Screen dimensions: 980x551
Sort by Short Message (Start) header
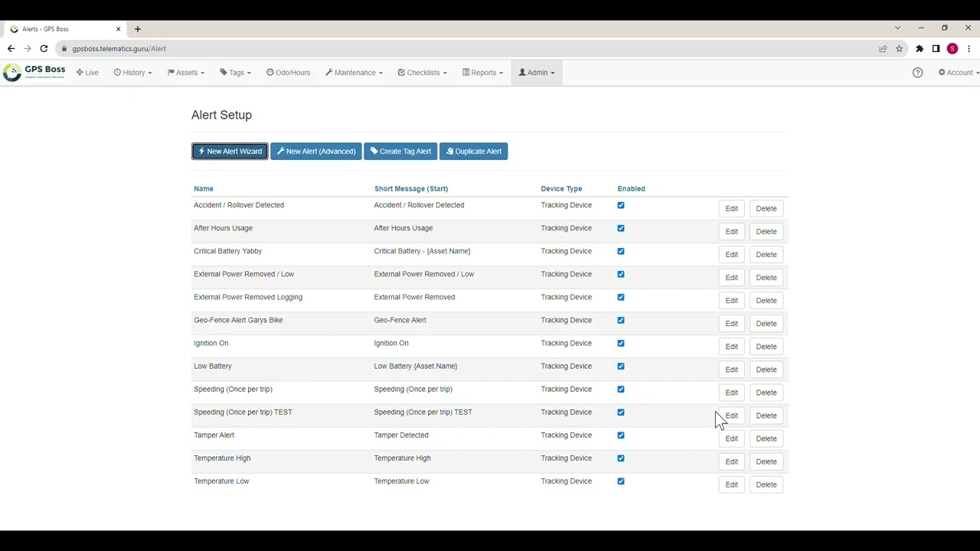click(x=411, y=188)
